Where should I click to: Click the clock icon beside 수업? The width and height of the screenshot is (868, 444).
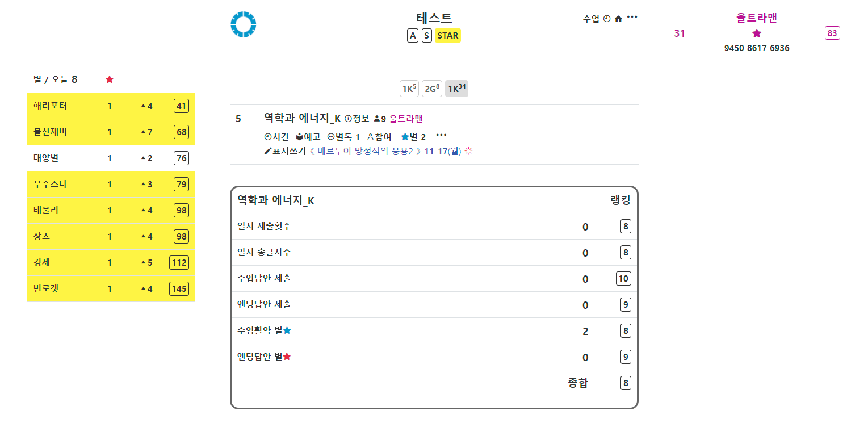pos(607,19)
